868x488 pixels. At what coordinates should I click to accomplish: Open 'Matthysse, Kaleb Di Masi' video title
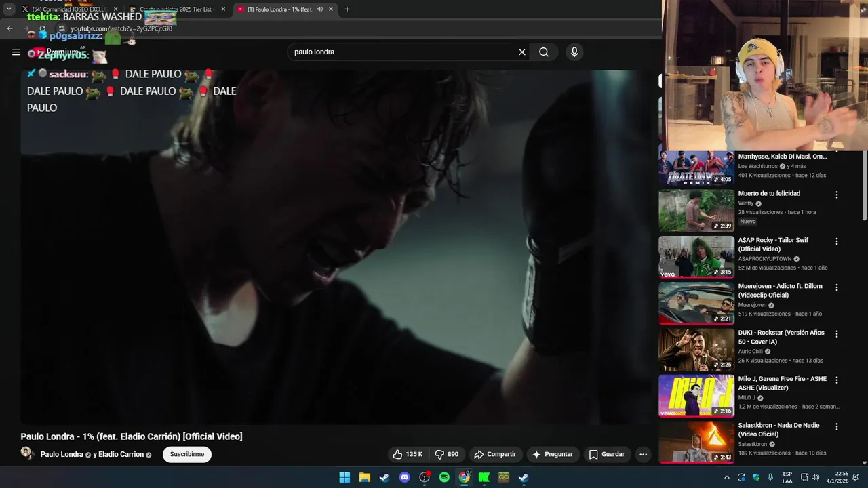(783, 157)
